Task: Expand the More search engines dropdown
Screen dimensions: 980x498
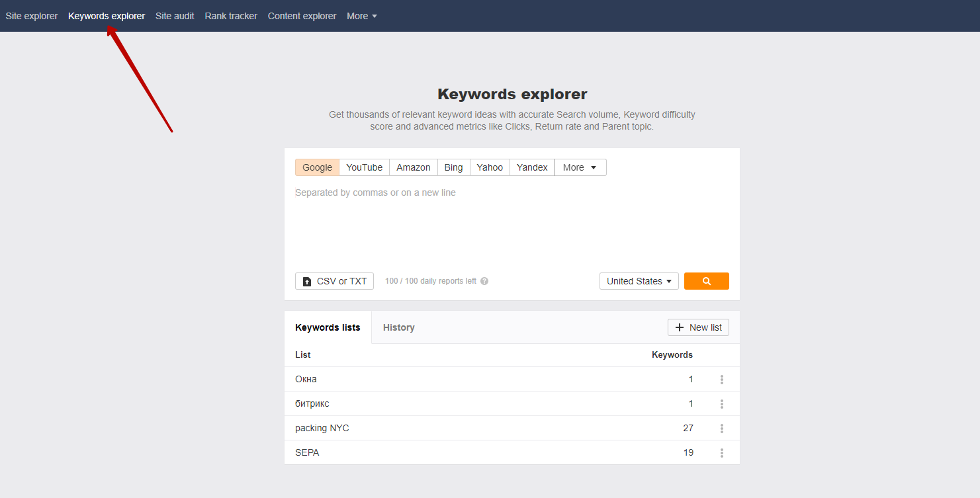Action: coord(580,167)
